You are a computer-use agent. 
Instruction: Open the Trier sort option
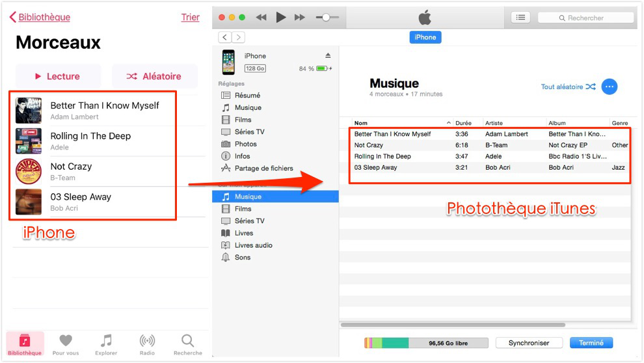pos(190,18)
